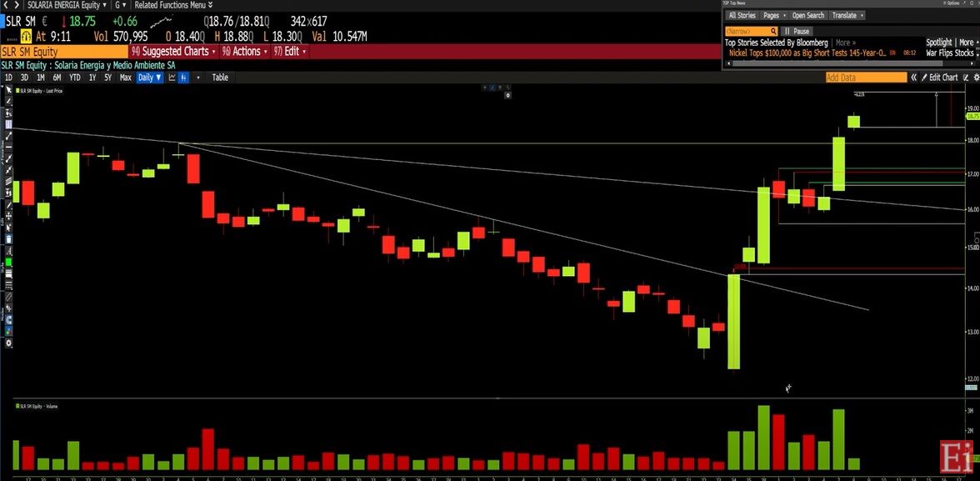Open the Daily periodicity dropdown
The image size is (980, 481).
pyautogui.click(x=150, y=78)
